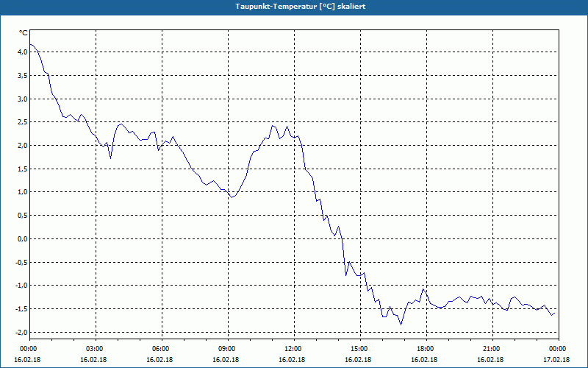
Task: Pick the "2,0" y-axis tick label
Action: (x=22, y=146)
